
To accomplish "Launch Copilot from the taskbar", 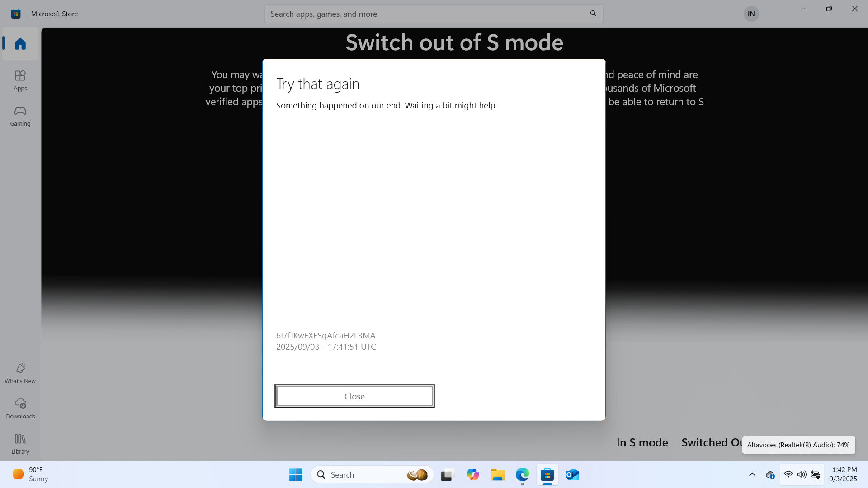I will pos(472,475).
